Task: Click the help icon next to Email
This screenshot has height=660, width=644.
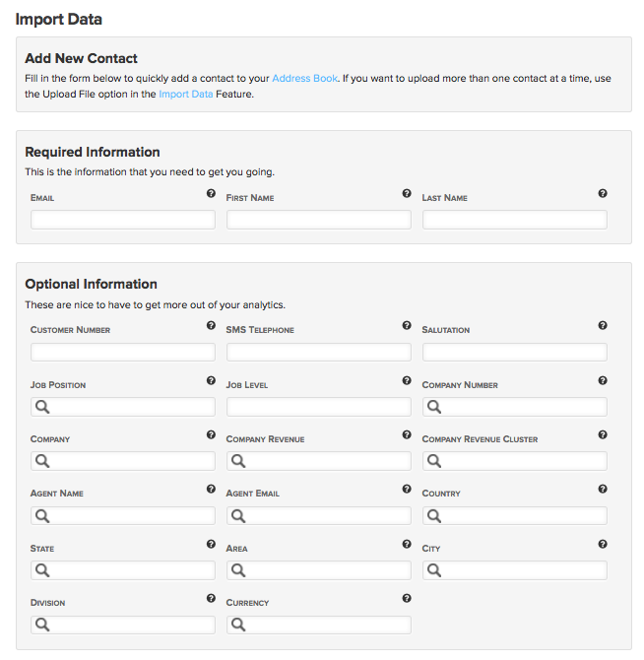Action: 211,194
